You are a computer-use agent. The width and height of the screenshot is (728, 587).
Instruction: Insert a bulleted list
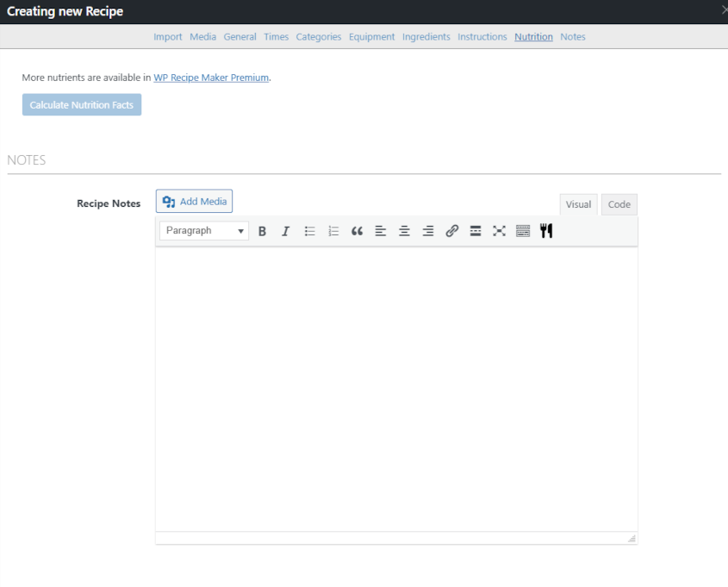point(309,230)
